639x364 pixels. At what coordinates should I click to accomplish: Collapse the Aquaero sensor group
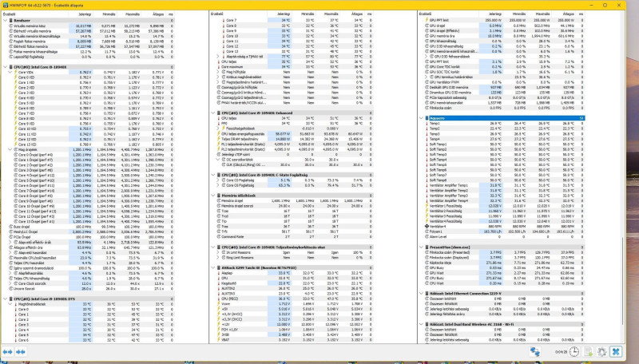pos(421,118)
